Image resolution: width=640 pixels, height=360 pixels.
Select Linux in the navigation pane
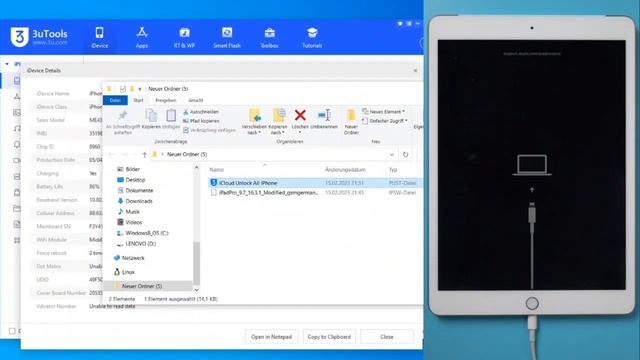[124, 271]
